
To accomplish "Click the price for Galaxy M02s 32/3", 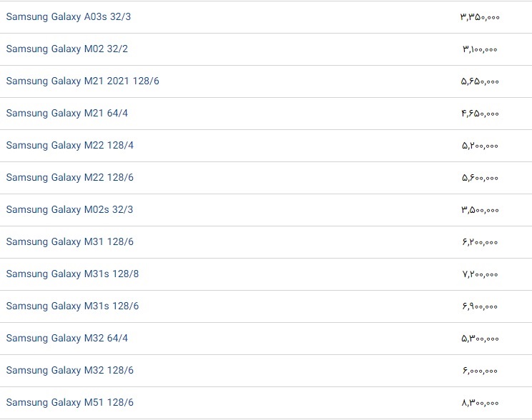I will [x=480, y=210].
